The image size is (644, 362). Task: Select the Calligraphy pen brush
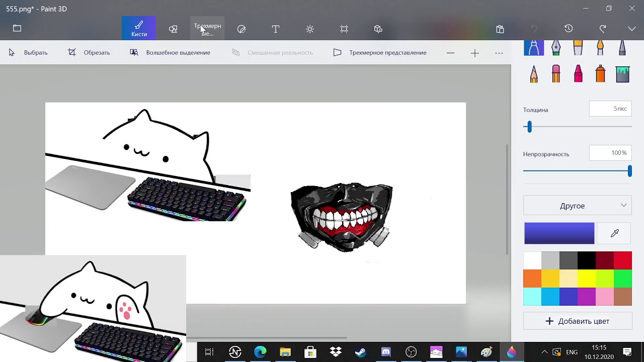point(556,48)
